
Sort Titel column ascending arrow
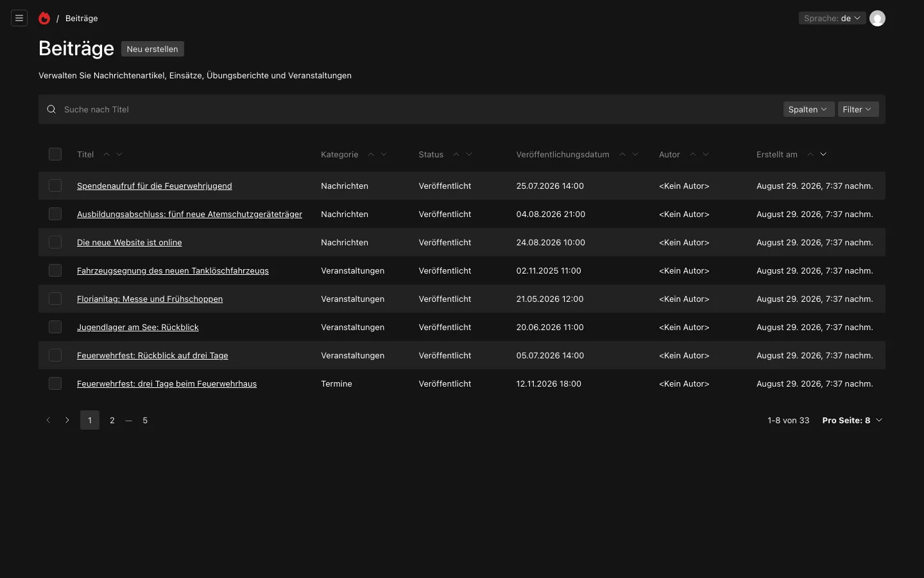[x=107, y=154]
